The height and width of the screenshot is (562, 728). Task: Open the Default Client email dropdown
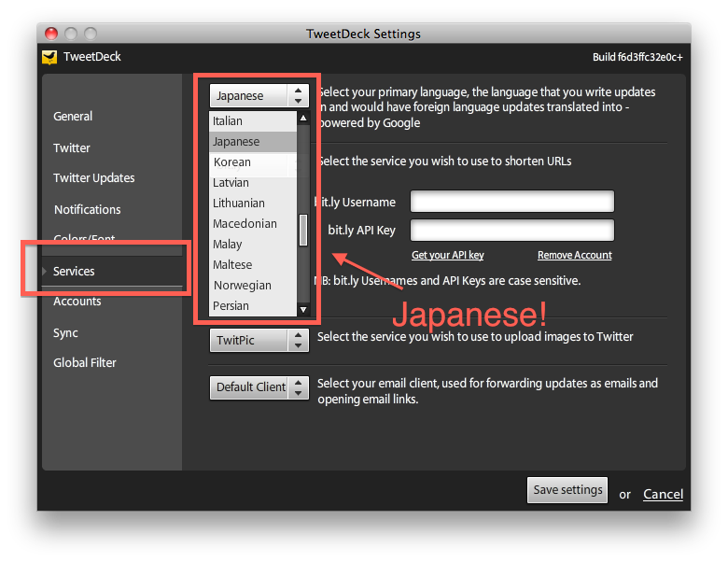coord(259,387)
